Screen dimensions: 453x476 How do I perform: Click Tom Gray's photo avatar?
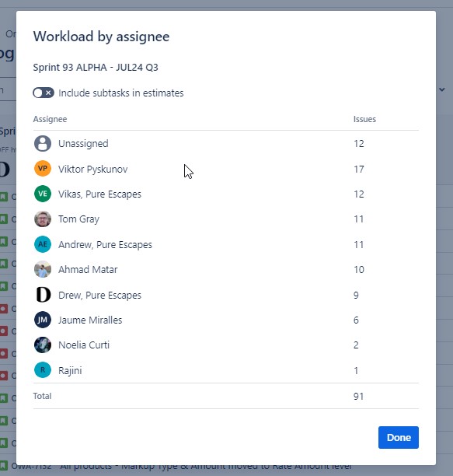(x=43, y=219)
